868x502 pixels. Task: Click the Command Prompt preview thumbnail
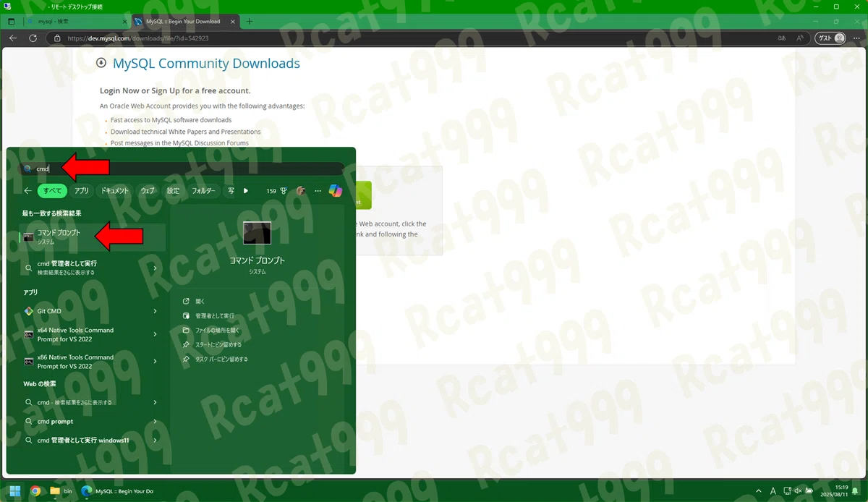point(257,233)
